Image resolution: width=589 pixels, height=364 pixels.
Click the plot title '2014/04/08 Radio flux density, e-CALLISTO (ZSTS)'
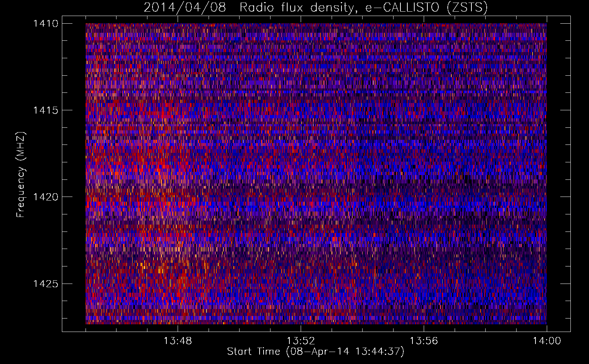(x=316, y=8)
